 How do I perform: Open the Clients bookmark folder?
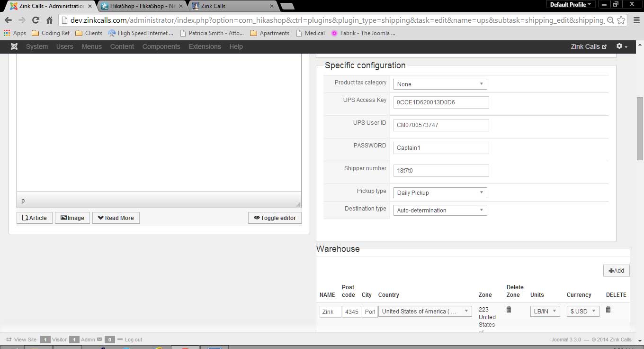click(x=89, y=33)
